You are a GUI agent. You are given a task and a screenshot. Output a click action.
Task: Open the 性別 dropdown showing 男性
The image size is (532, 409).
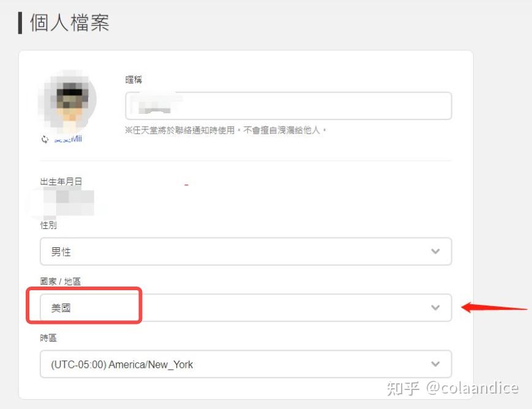[245, 252]
